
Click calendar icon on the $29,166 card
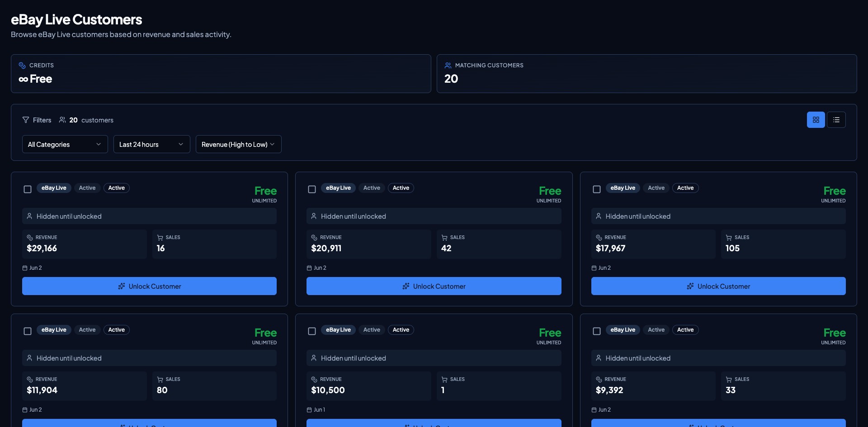(25, 268)
